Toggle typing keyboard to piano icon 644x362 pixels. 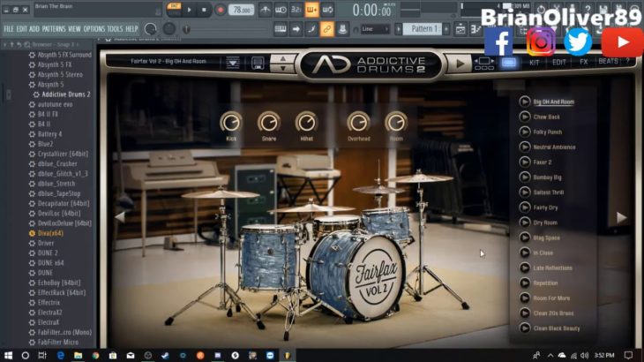coord(281,29)
